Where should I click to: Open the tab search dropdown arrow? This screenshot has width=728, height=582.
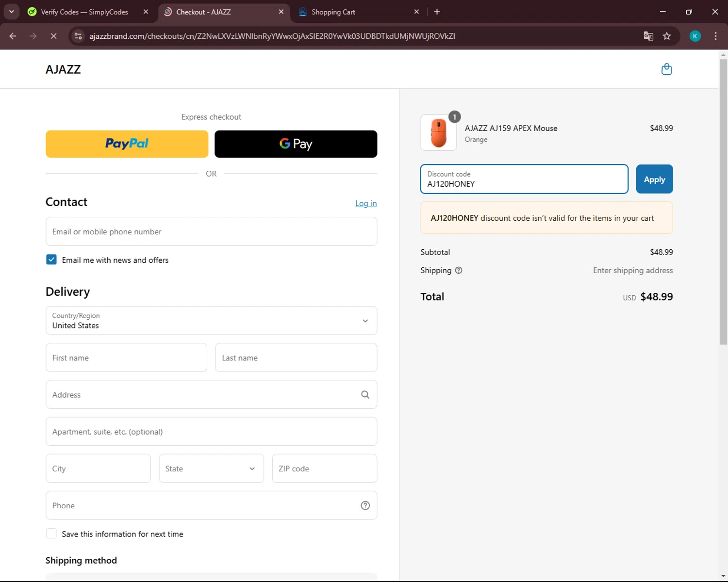coord(11,12)
